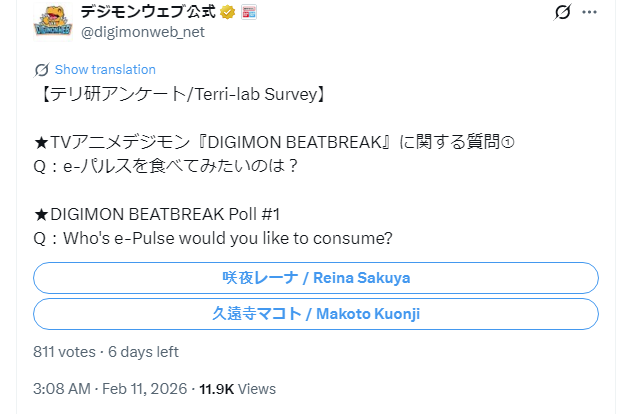Click the Show translation link
629x414 pixels.
click(105, 70)
